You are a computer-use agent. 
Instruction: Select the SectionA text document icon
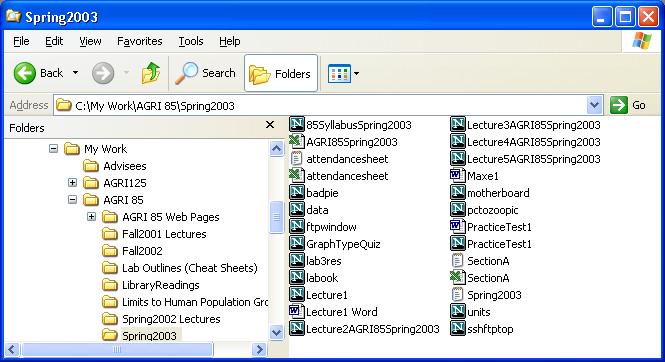tap(458, 260)
